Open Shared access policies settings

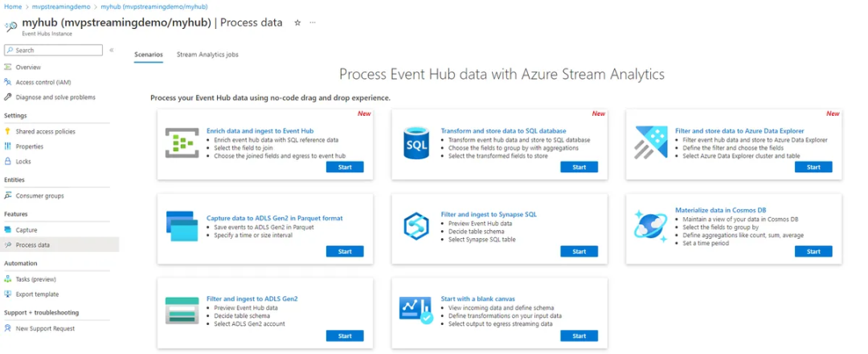[46, 131]
